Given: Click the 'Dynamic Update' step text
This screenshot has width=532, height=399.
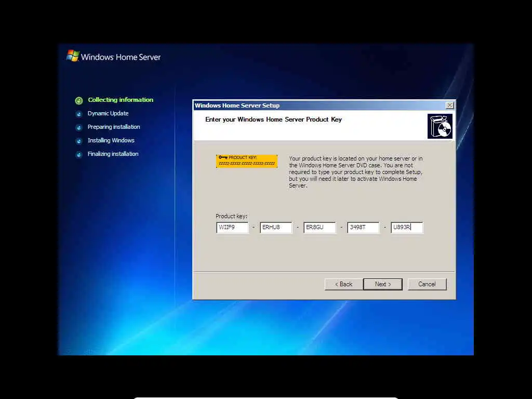Looking at the screenshot, I should point(108,113).
